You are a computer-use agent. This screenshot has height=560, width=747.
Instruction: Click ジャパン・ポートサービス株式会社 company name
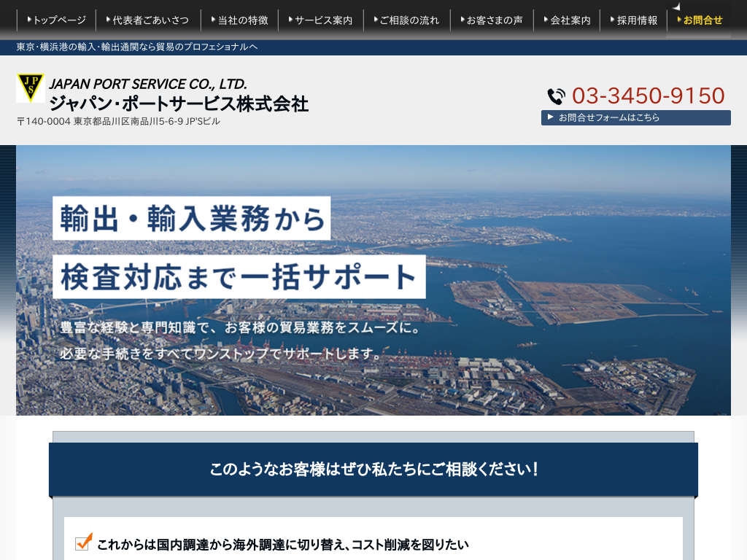[179, 104]
